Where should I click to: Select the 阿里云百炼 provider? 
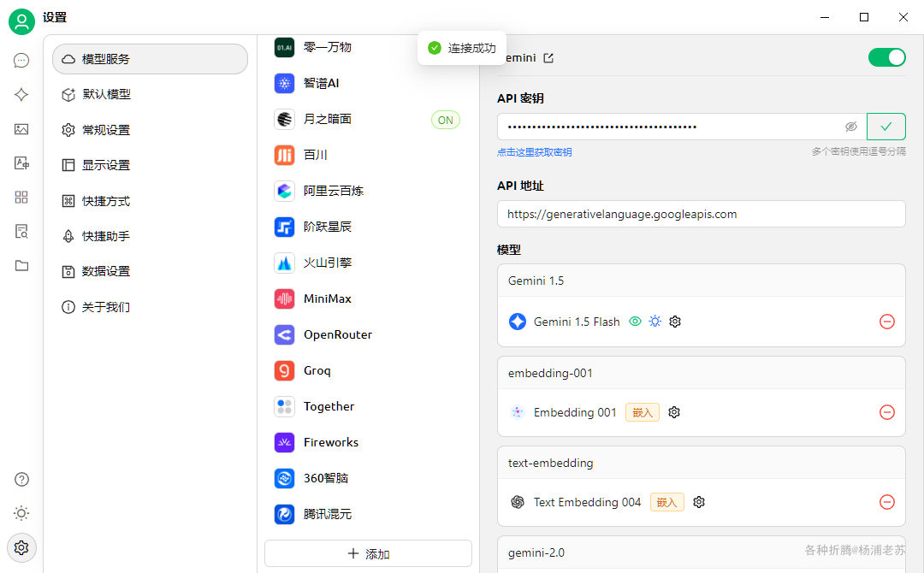click(368, 191)
